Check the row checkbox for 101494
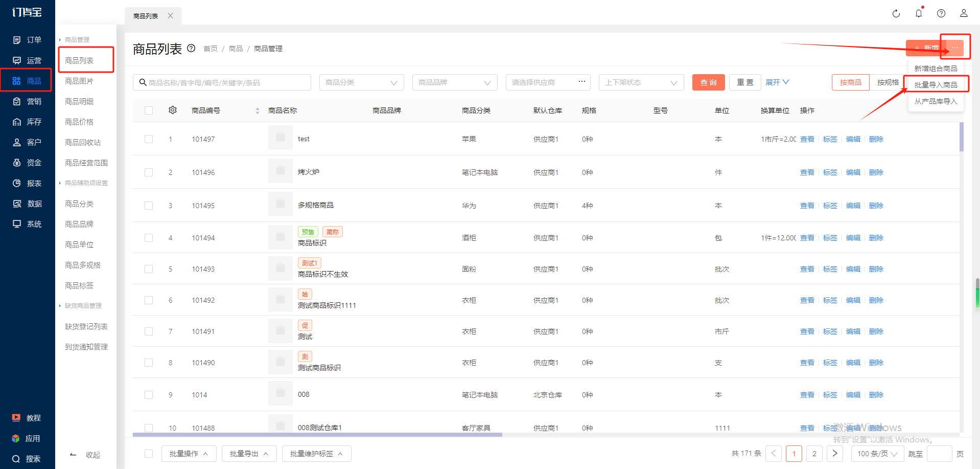Image resolution: width=980 pixels, height=469 pixels. (x=149, y=238)
